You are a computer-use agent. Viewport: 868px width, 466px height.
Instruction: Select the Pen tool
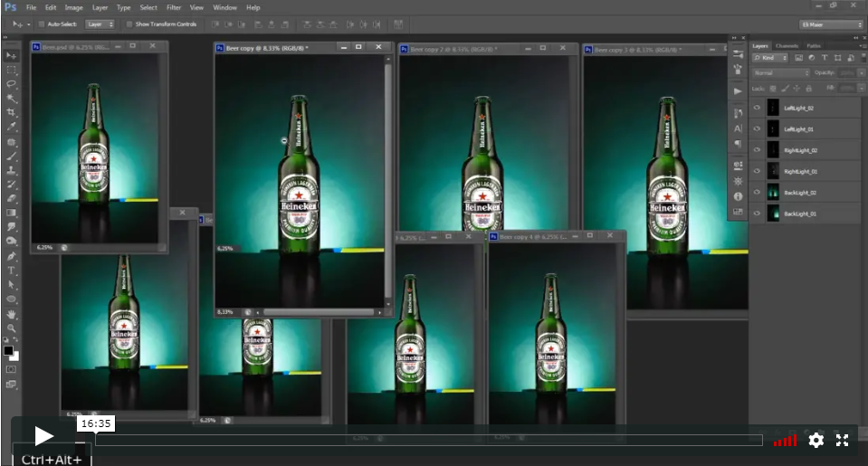click(x=11, y=256)
